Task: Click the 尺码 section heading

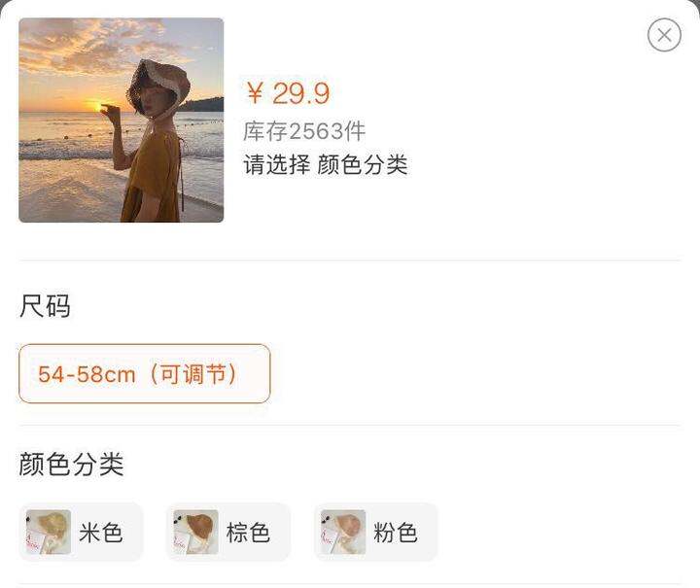Action: point(45,306)
